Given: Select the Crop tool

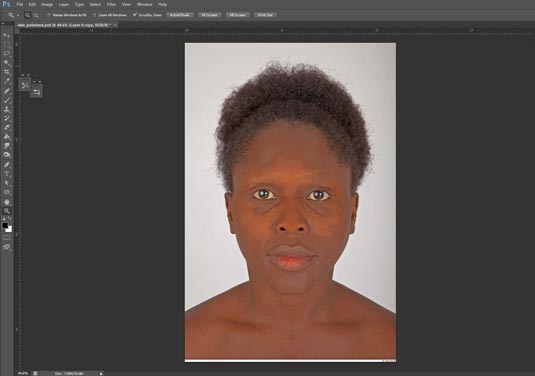Looking at the screenshot, I should 6,72.
